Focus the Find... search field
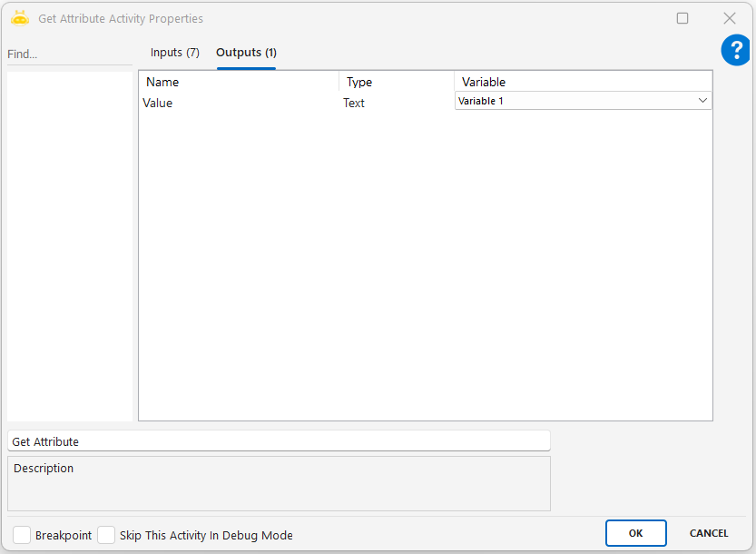Image resolution: width=756 pixels, height=554 pixels. pos(69,54)
